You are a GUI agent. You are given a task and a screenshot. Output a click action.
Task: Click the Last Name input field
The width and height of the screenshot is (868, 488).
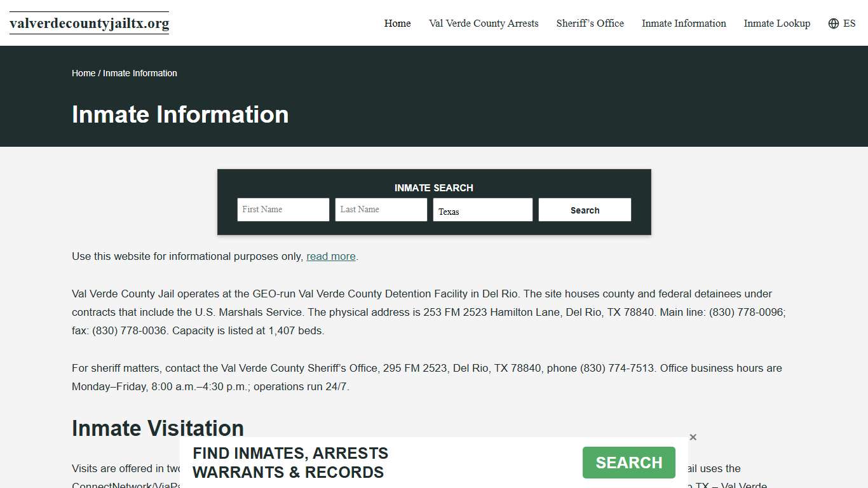(381, 209)
